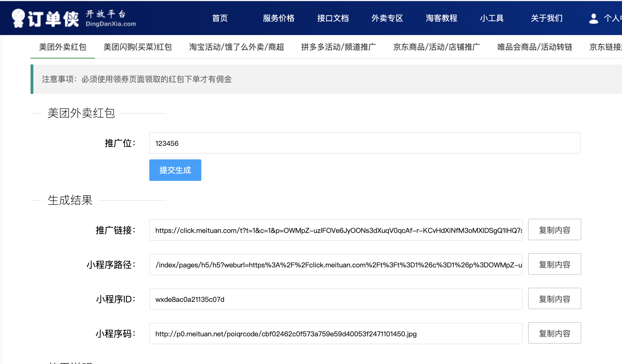622x364 pixels.
Task: Copy the 小程序ID content
Action: pyautogui.click(x=554, y=299)
